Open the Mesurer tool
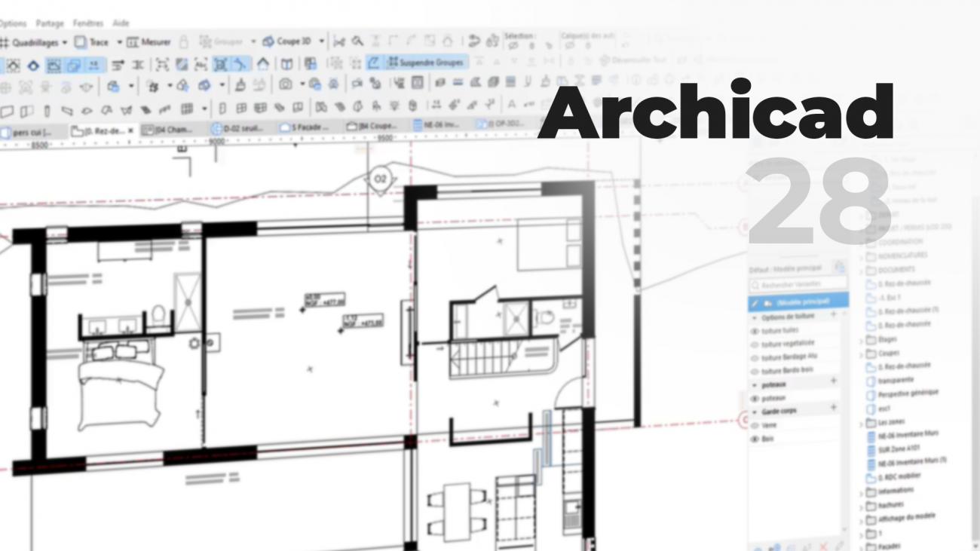The image size is (980, 551). [x=147, y=41]
